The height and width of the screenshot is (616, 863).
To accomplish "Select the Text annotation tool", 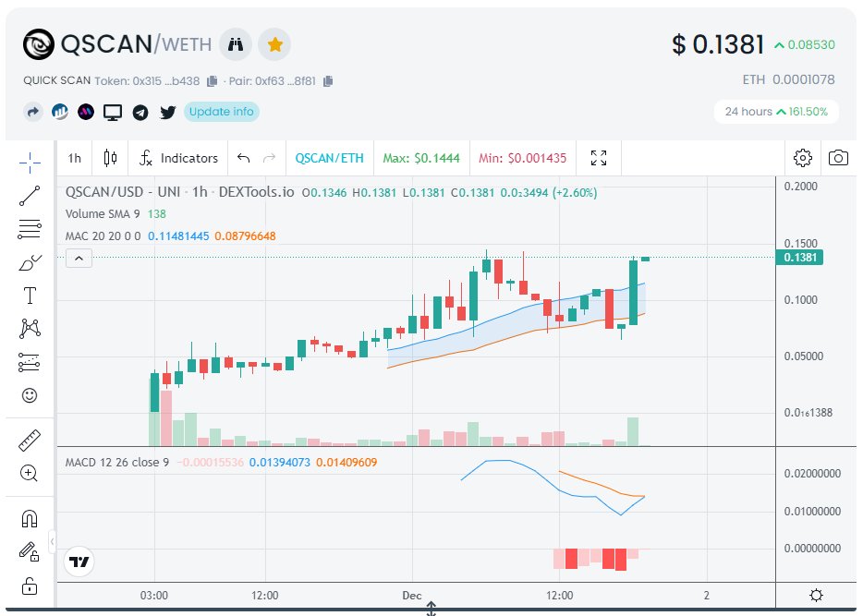I will [x=30, y=296].
